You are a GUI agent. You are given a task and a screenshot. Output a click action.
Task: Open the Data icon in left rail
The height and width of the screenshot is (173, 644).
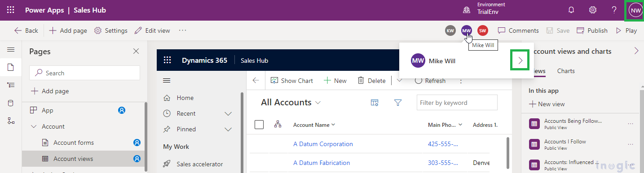pyautogui.click(x=11, y=103)
